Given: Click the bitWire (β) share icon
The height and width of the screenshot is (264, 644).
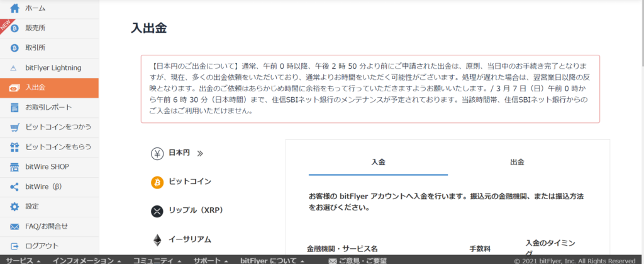Looking at the screenshot, I should point(15,187).
